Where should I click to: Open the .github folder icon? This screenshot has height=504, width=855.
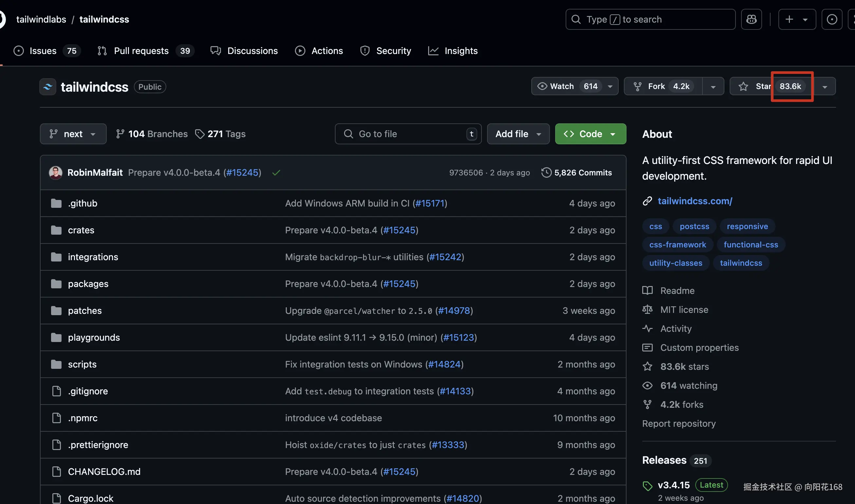click(56, 203)
